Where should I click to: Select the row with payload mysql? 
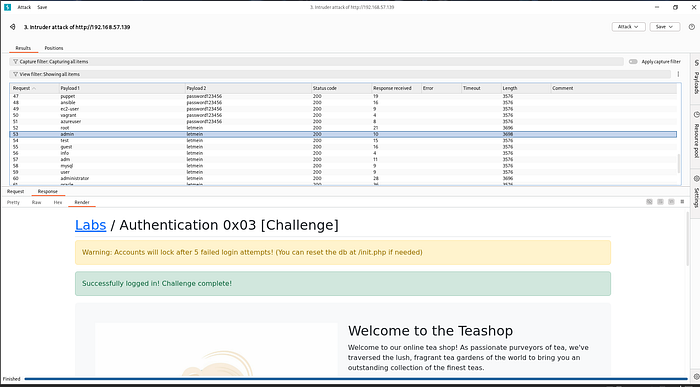click(x=343, y=166)
